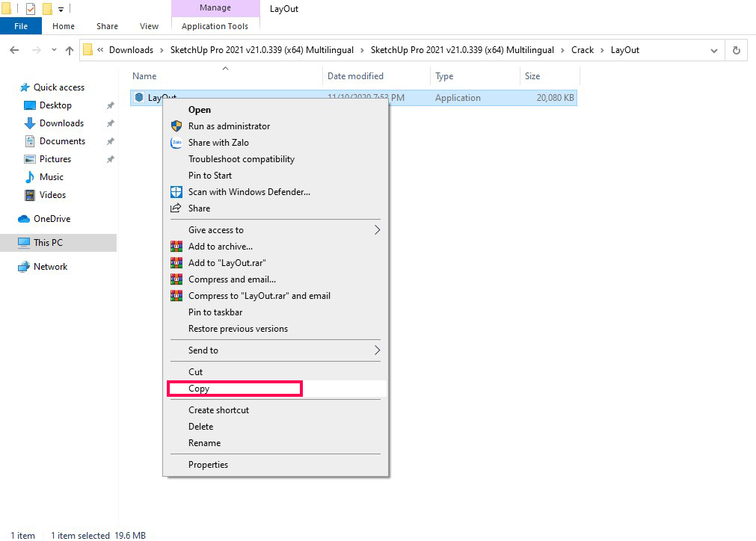Click the Music icon in navigation pane
Viewport: 756px width, 541px height.
coord(30,177)
